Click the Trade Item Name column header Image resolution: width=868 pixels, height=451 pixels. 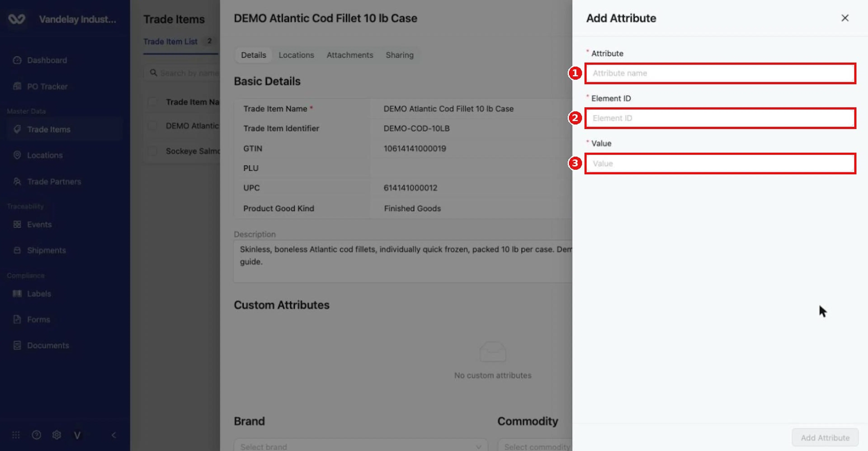(x=192, y=102)
